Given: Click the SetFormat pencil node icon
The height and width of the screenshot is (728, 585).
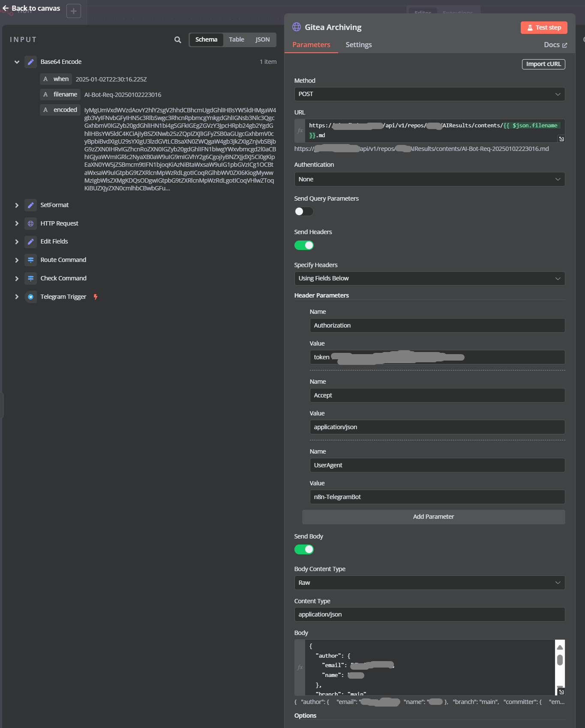Looking at the screenshot, I should (x=30, y=205).
